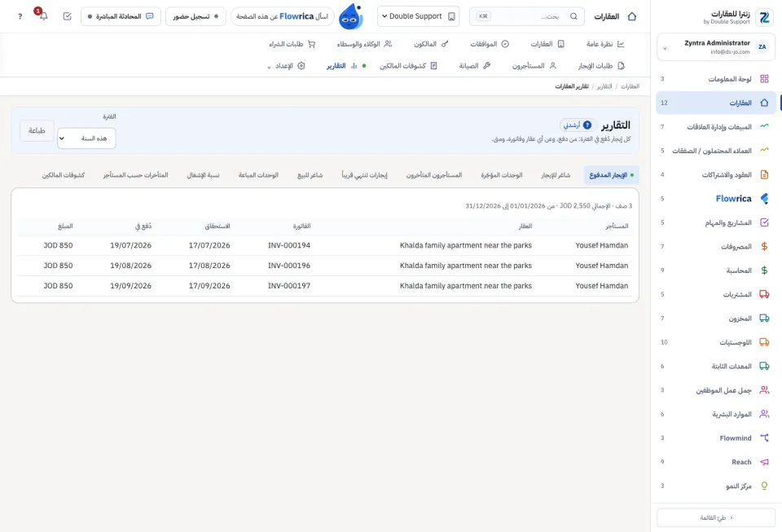Click Ask Flowrica about this page button
The height and width of the screenshot is (532, 782).
pos(283,16)
